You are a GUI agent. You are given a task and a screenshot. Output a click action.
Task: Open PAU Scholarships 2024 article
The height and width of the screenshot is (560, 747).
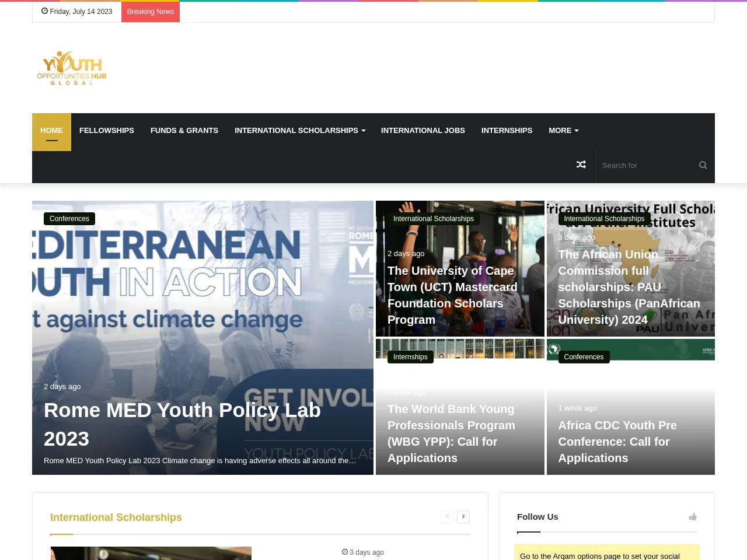629,287
